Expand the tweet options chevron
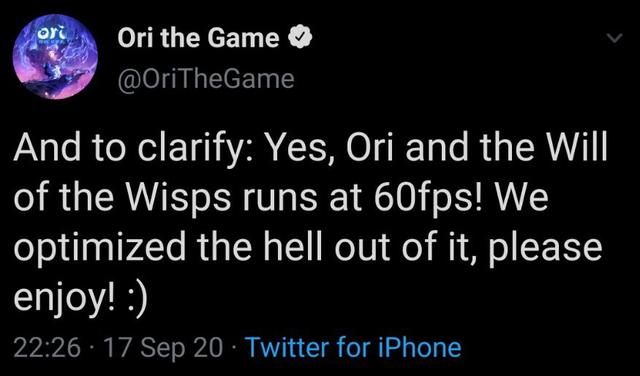 (614, 38)
